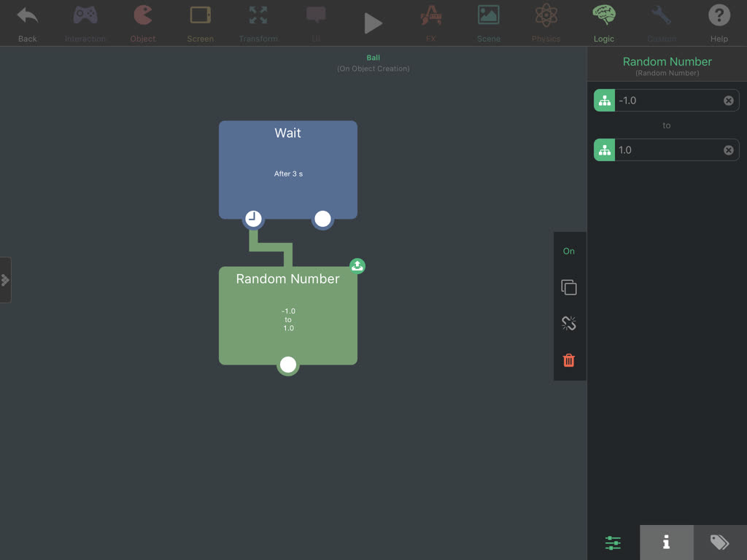The image size is (747, 560).
Task: Click the Wait node right output connector
Action: click(322, 219)
